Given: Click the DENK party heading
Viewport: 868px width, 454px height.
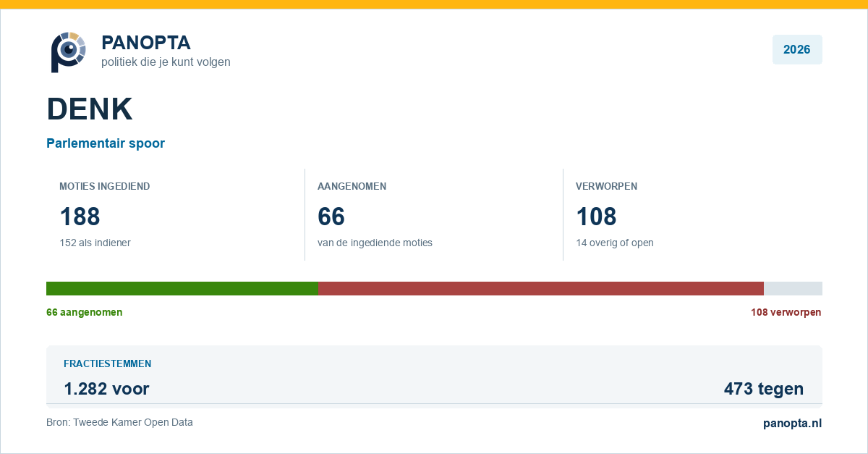Looking at the screenshot, I should [x=90, y=109].
